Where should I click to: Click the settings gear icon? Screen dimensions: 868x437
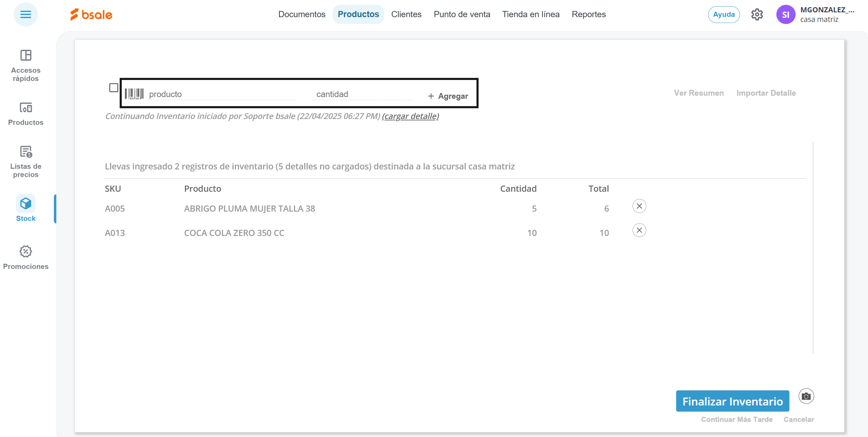coord(757,14)
